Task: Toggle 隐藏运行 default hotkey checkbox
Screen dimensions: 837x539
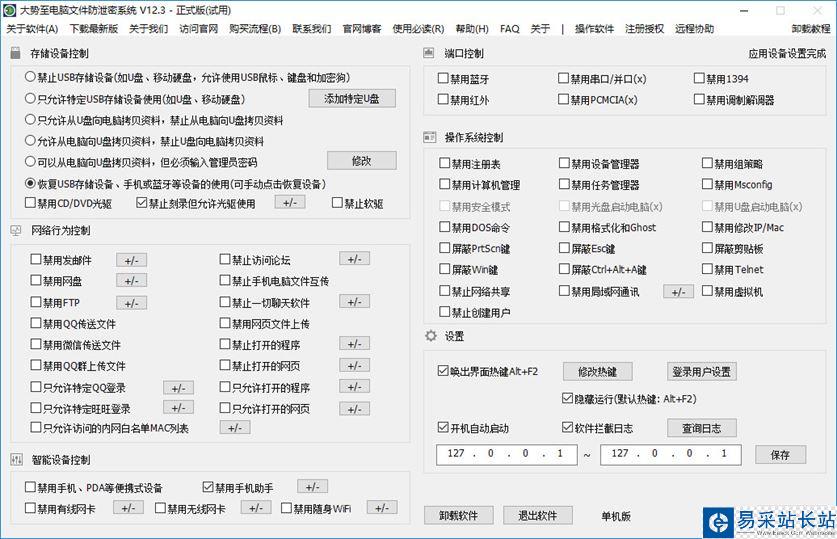Action: tap(567, 398)
